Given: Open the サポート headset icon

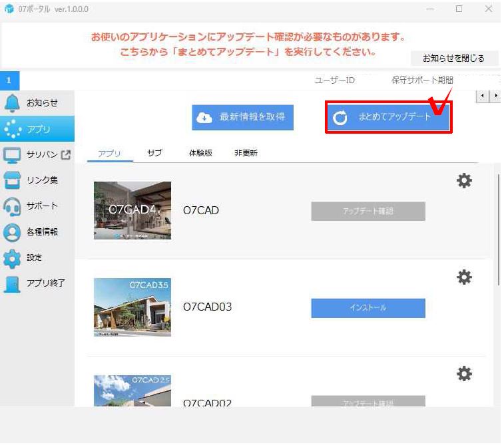Looking at the screenshot, I should 12,206.
